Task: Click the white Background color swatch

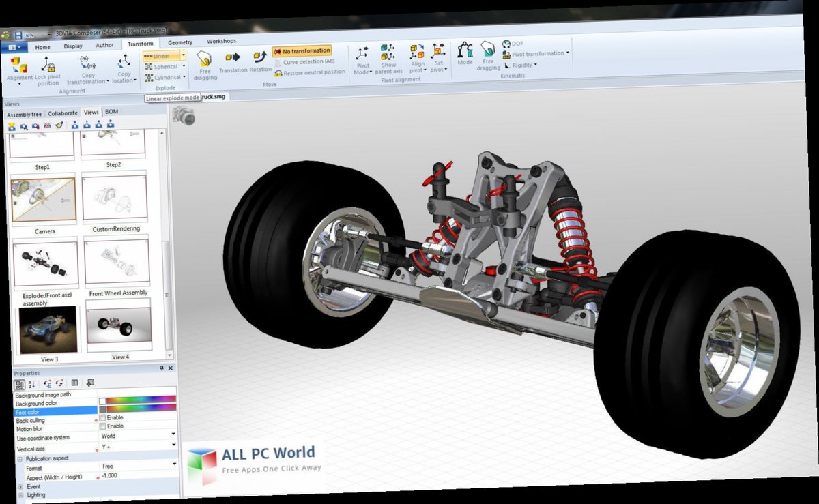Action: coord(103,400)
